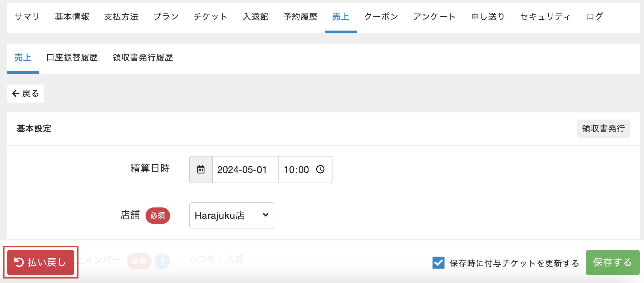This screenshot has height=283, width=644.
Task: Select the 支払方法 tab
Action: point(121,17)
